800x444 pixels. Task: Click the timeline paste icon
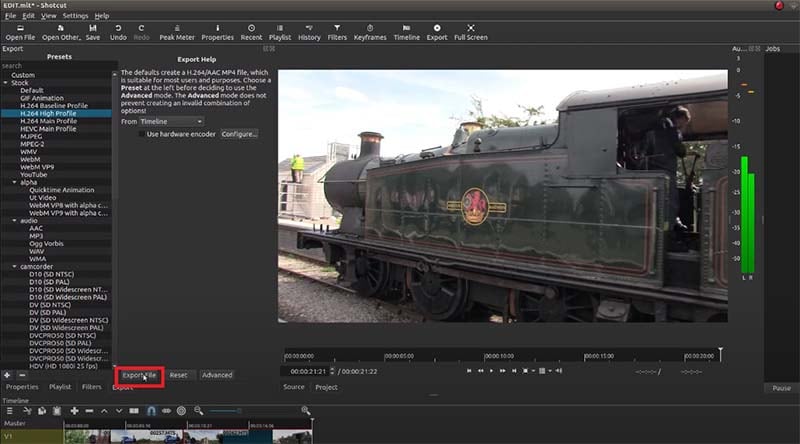click(x=57, y=411)
